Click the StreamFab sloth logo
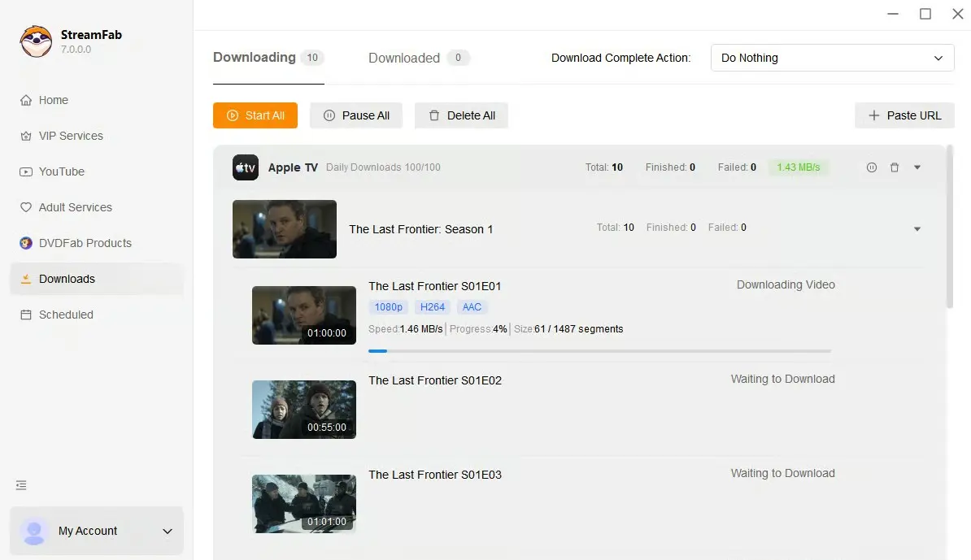Screen dimensions: 971x560 pos(36,41)
